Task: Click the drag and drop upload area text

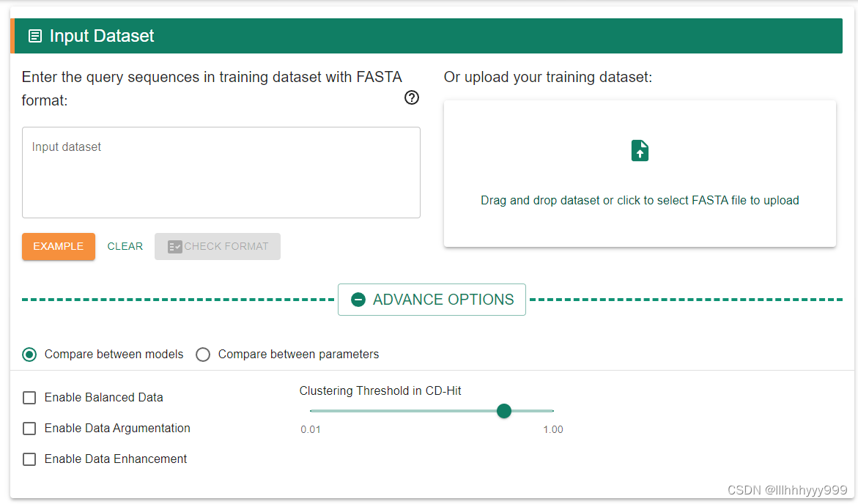Action: click(640, 200)
